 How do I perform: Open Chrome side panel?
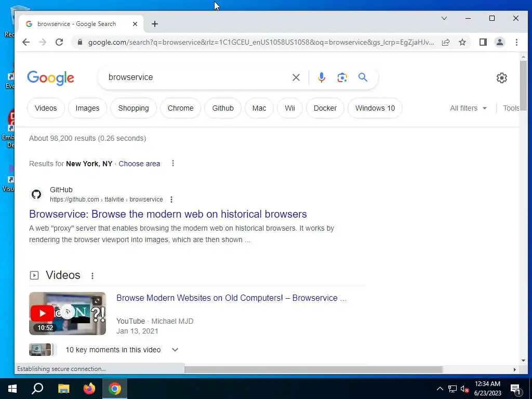tap(483, 42)
